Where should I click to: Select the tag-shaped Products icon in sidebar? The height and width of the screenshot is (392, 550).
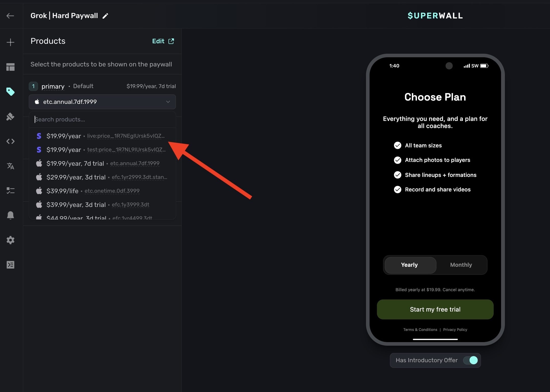click(x=11, y=92)
